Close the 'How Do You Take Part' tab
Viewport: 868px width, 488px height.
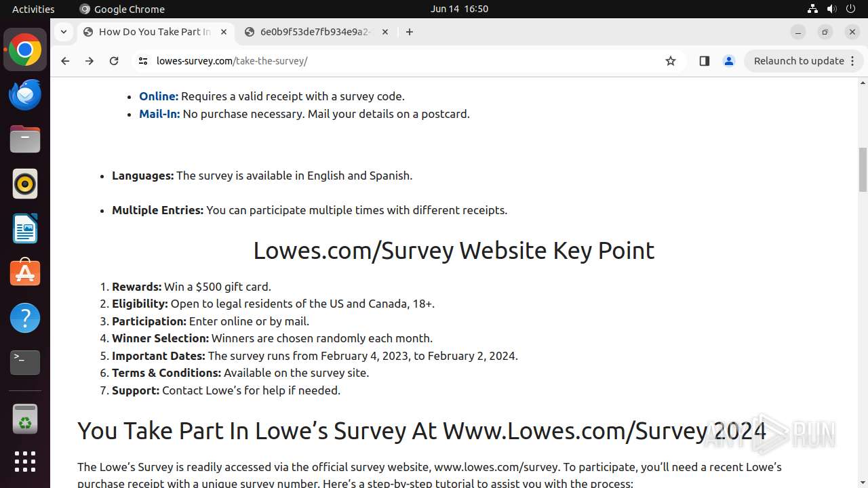click(224, 32)
